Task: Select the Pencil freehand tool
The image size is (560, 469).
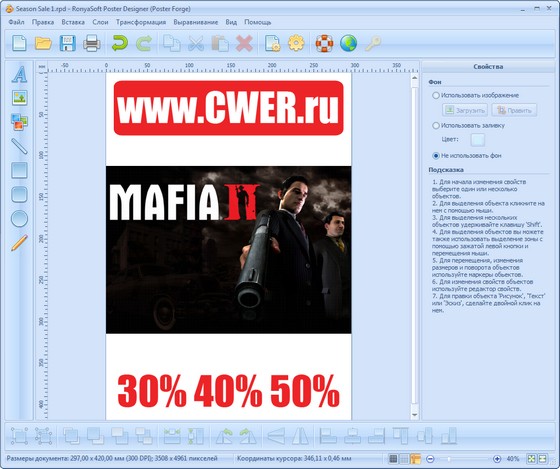Action: point(19,243)
